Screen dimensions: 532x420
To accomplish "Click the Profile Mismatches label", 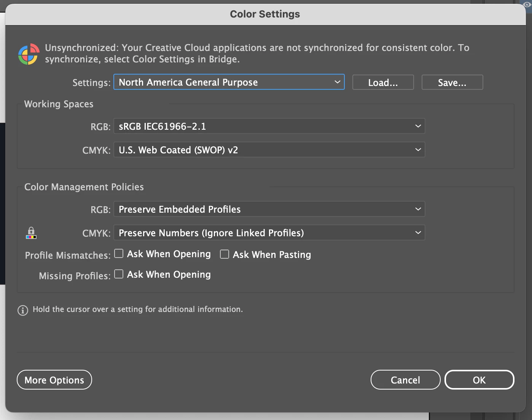I will pyautogui.click(x=68, y=255).
